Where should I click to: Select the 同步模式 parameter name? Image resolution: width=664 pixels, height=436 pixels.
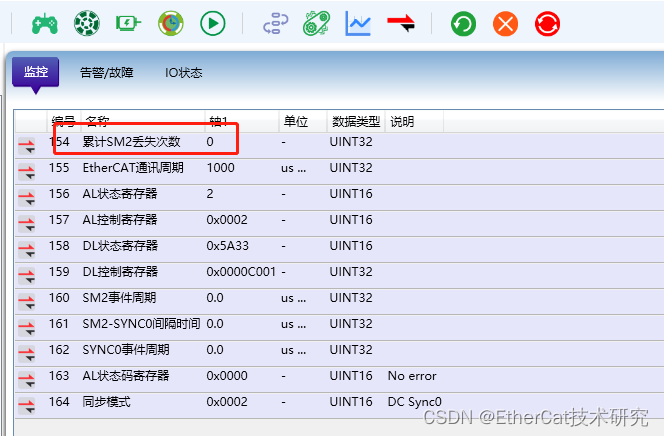106,402
